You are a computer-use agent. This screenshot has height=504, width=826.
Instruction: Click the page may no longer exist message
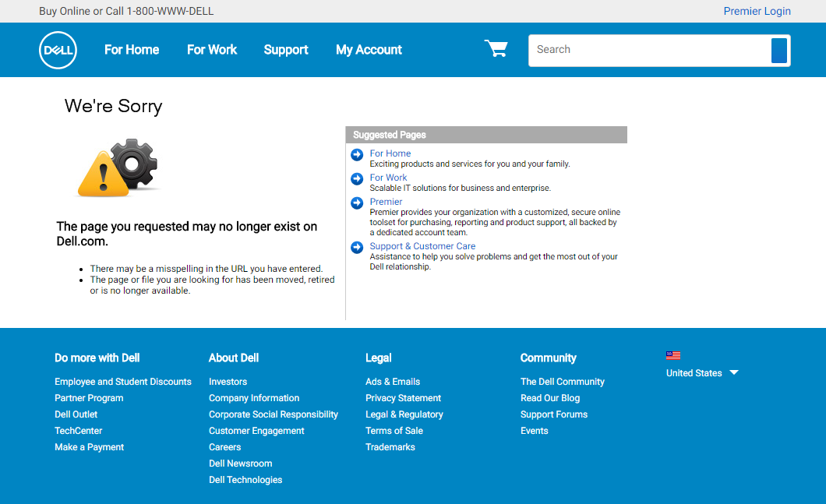coord(187,234)
